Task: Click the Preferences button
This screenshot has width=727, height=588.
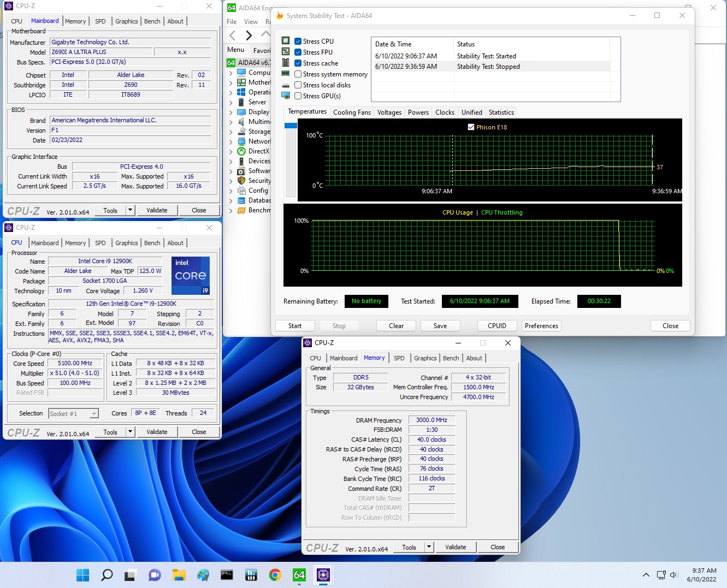Action: click(x=541, y=326)
